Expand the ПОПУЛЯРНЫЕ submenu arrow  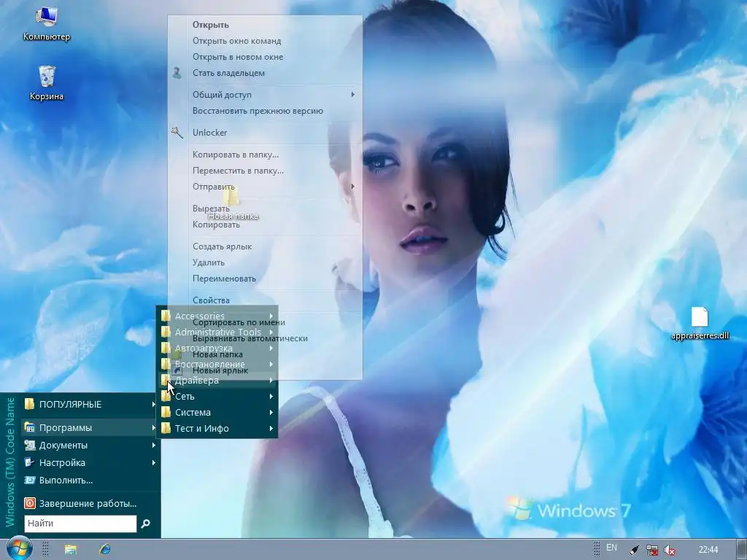153,404
